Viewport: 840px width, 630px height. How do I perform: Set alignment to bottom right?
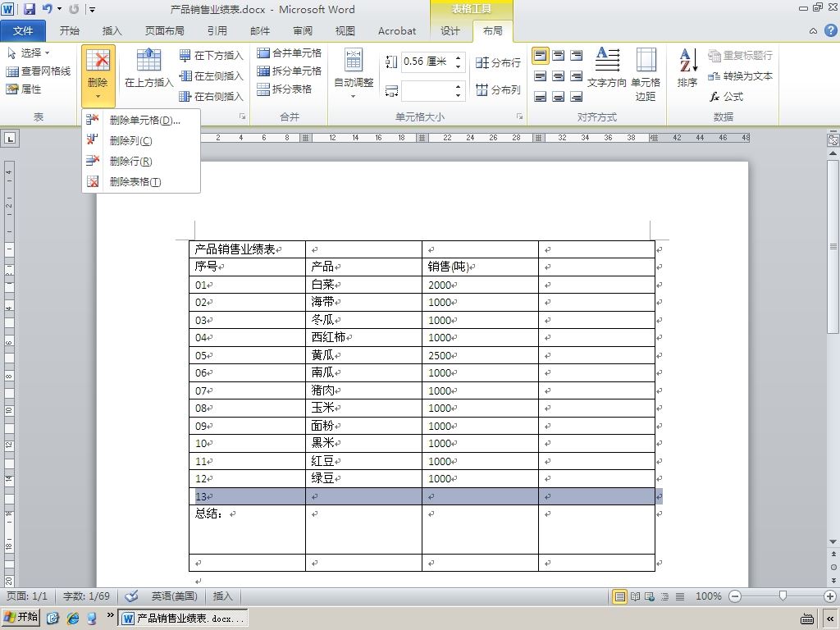tap(577, 97)
